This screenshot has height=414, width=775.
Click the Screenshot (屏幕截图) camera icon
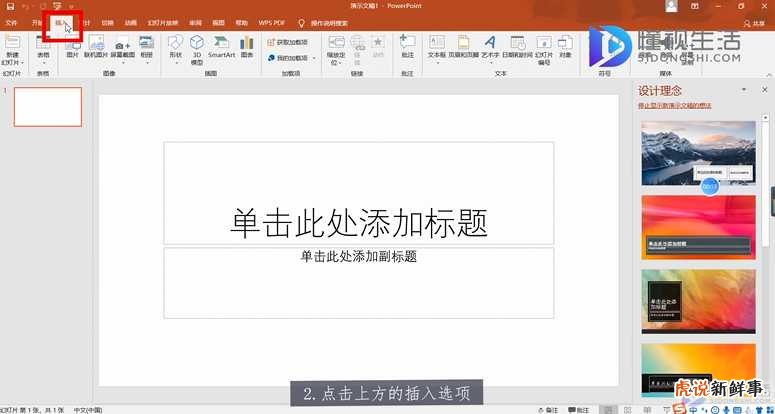tap(123, 43)
